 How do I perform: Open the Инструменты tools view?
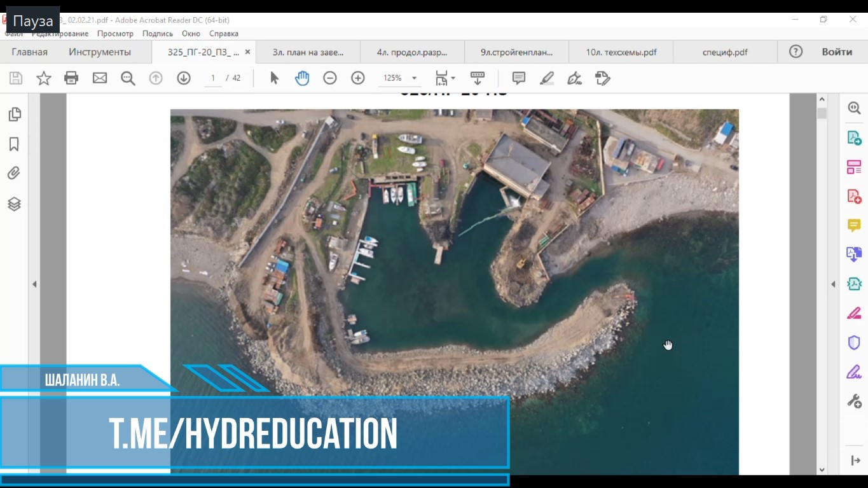click(x=100, y=52)
